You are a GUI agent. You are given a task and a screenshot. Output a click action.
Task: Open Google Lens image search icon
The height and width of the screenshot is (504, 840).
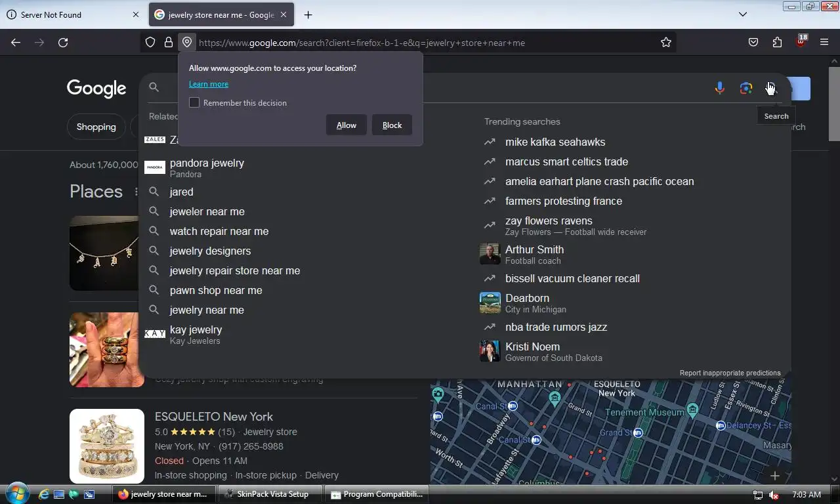click(745, 88)
